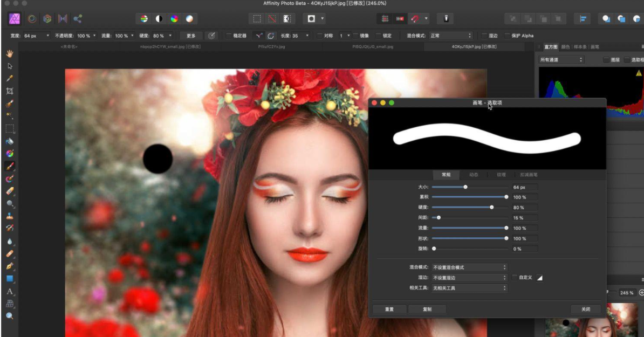The width and height of the screenshot is (644, 337).
Task: Click the 更多 button
Action: tap(191, 36)
